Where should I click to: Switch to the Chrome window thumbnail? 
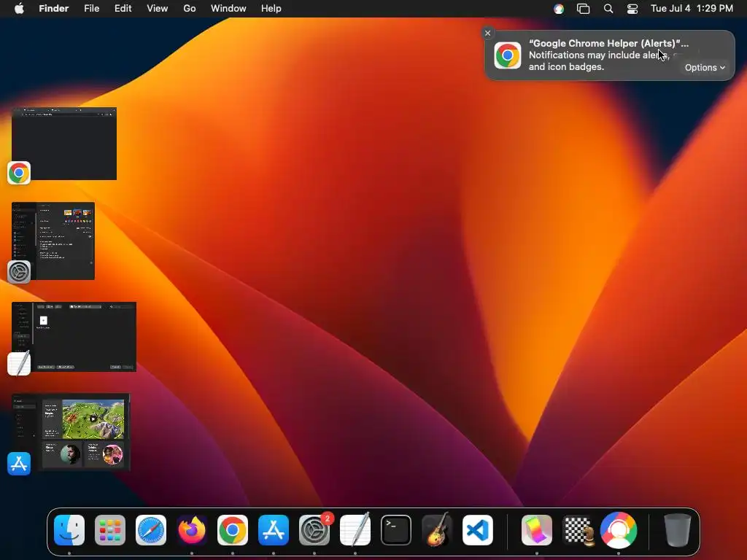pos(64,144)
